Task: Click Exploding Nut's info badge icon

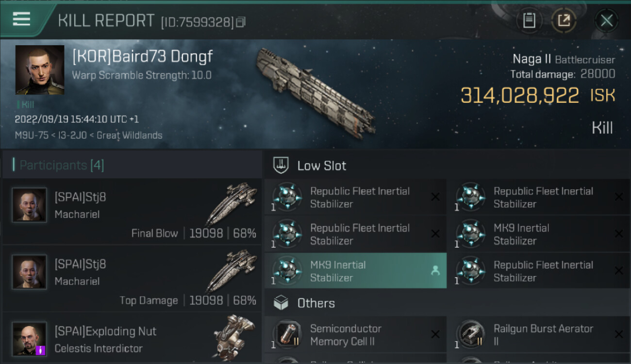Action: click(x=41, y=350)
